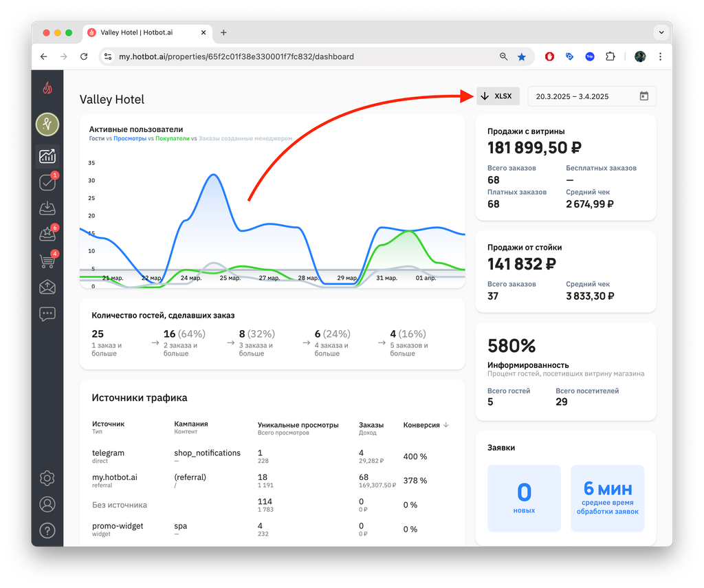Open the inbox download tray icon
Screen dimensions: 704x588
(x=47, y=208)
